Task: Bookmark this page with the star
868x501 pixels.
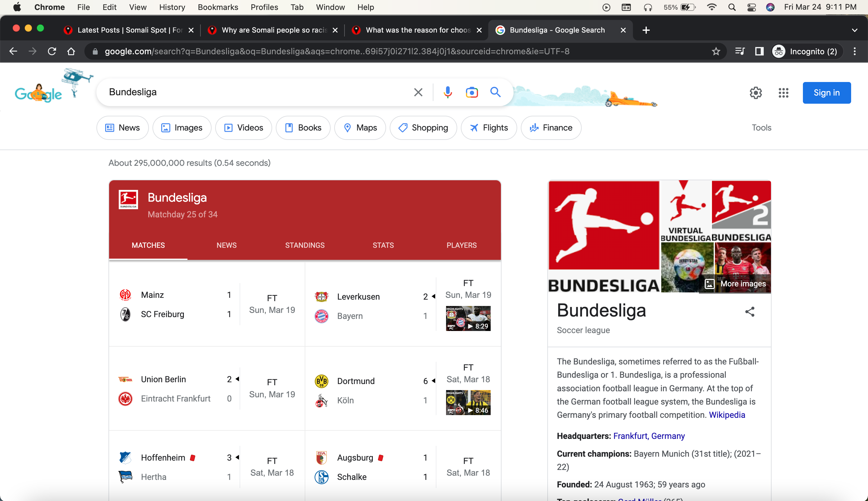Action: click(716, 51)
